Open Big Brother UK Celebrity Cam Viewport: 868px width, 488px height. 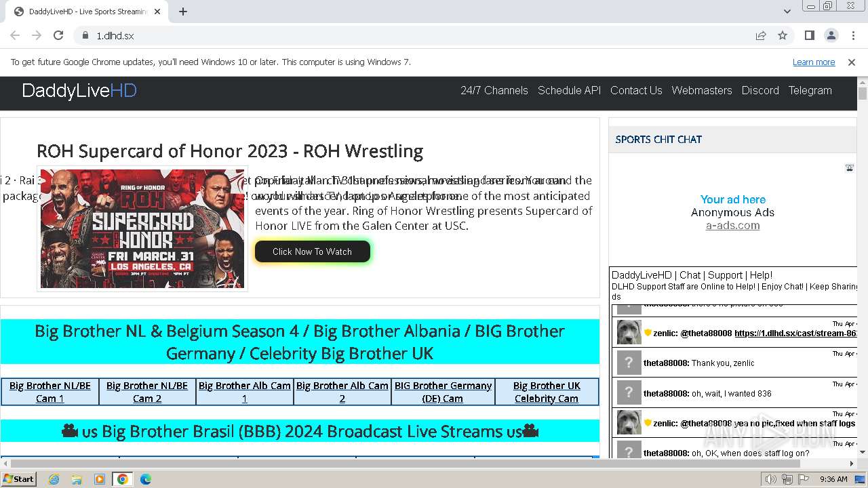pyautogui.click(x=547, y=392)
